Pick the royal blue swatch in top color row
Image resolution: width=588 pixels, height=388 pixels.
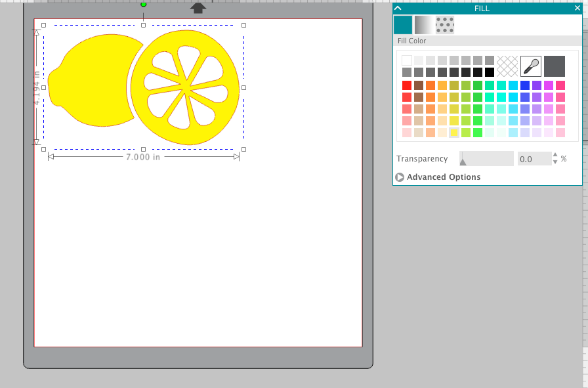click(x=525, y=85)
